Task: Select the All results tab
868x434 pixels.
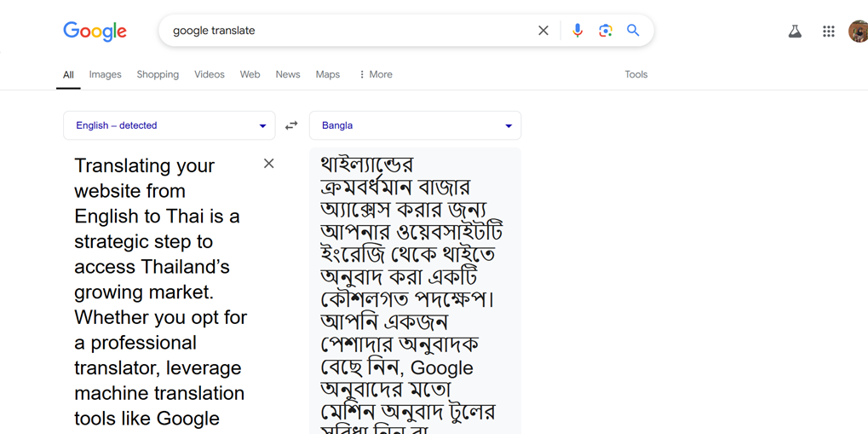Action: (68, 74)
